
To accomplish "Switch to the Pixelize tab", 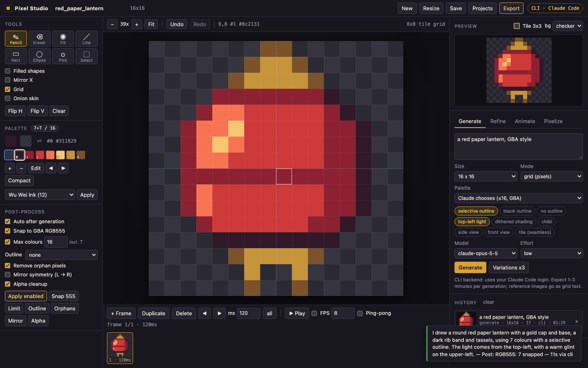I will click(553, 121).
